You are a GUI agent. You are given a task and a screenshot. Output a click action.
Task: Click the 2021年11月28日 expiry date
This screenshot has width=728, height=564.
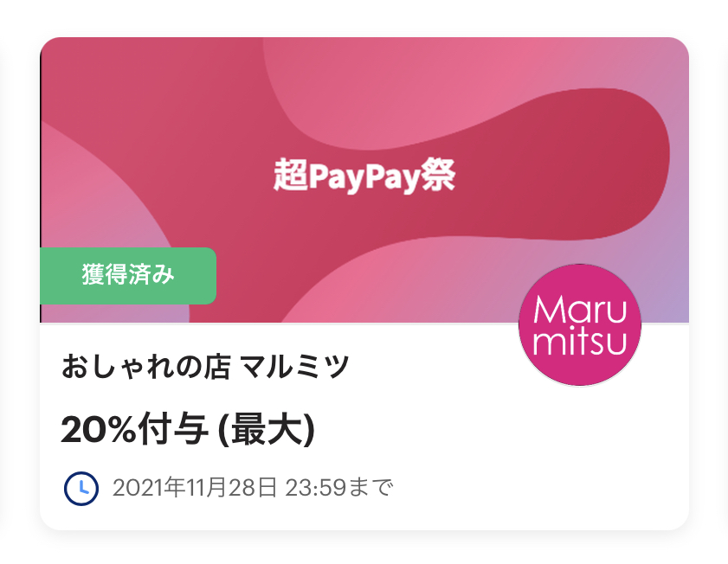195,488
